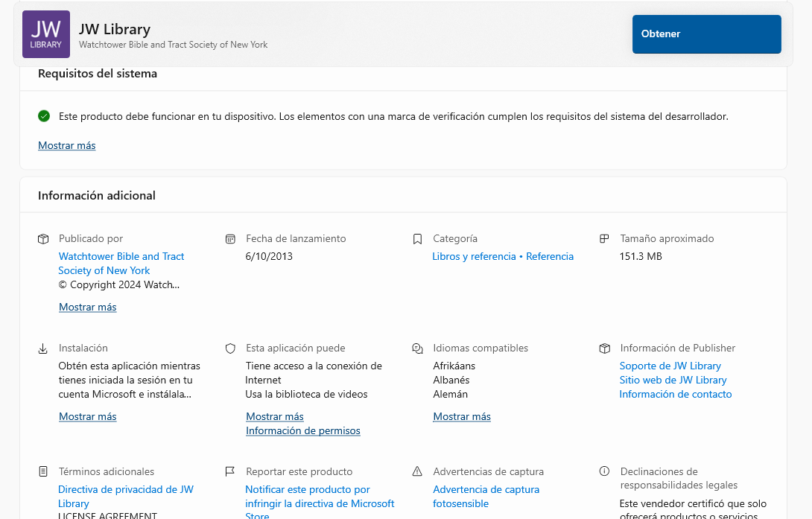The image size is (812, 519).
Task: Open the Soporte de JW Library link
Action: tap(670, 366)
